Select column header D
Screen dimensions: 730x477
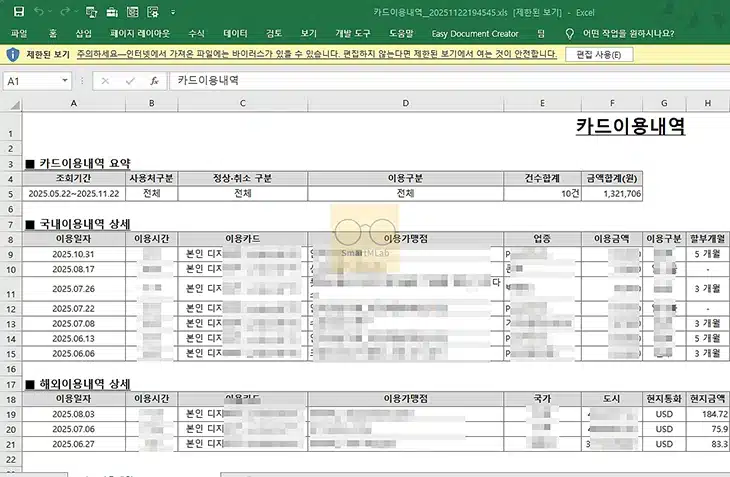(406, 104)
